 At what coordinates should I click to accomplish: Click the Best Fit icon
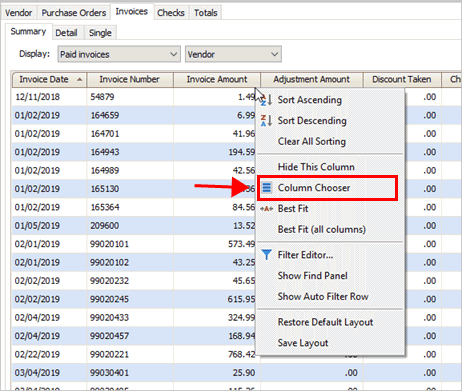click(267, 209)
